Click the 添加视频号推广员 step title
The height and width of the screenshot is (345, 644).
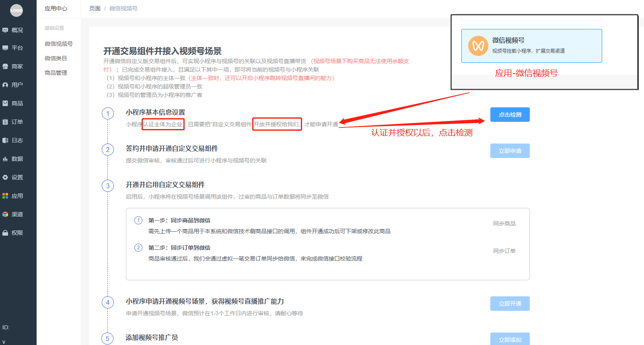(152, 337)
